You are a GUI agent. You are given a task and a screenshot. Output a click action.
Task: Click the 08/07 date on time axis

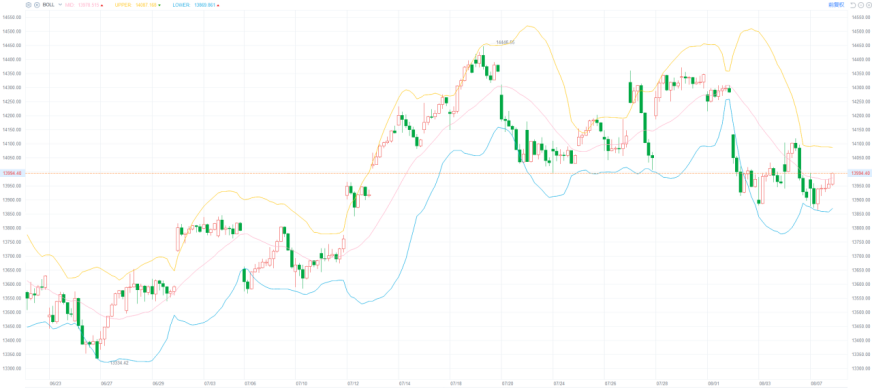tap(816, 384)
